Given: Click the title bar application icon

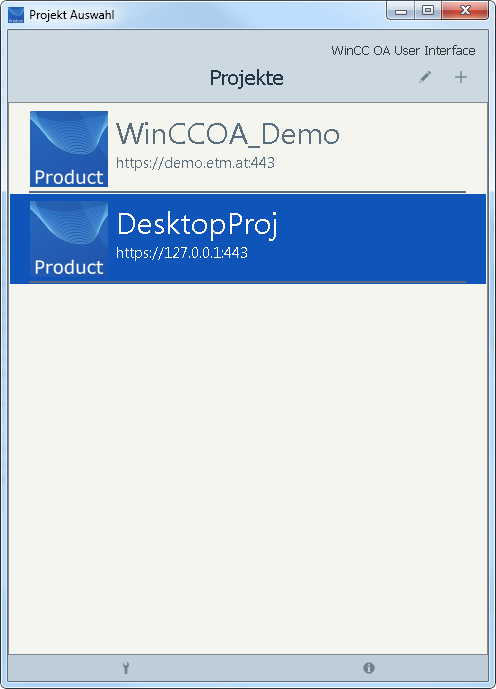Looking at the screenshot, I should pos(16,15).
